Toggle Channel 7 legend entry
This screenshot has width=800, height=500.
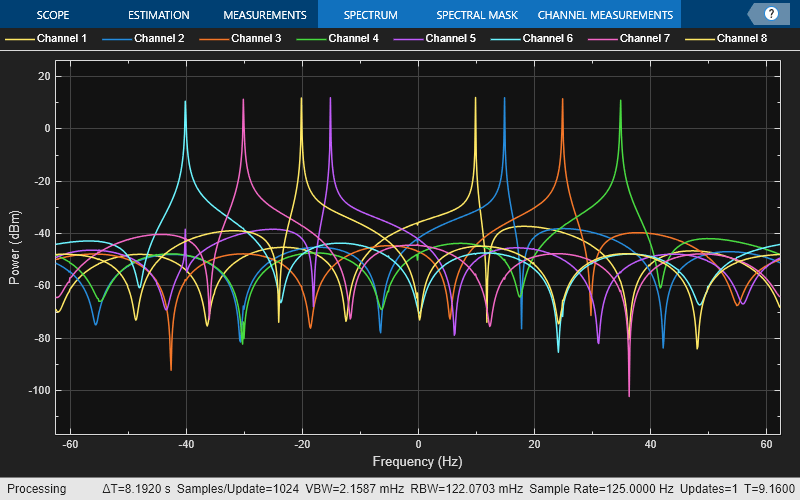629,38
